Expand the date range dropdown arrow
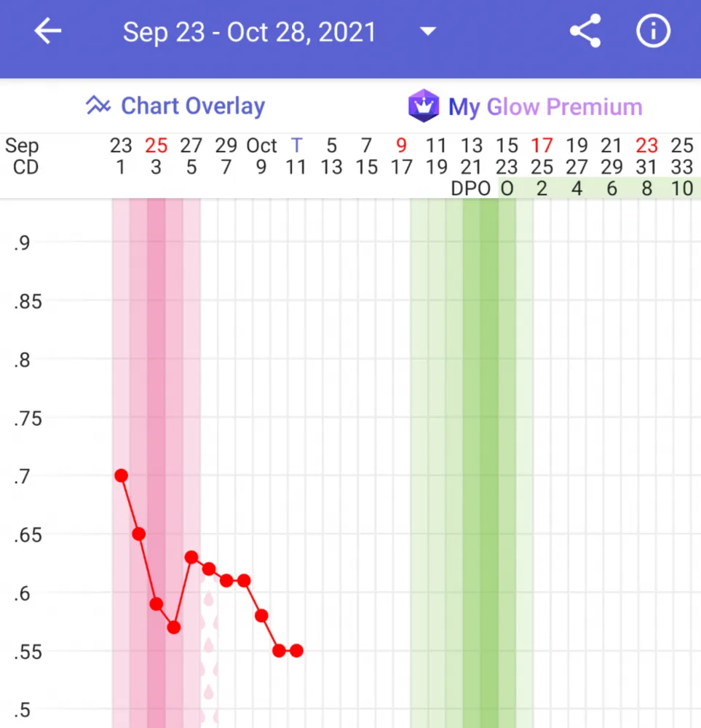This screenshot has height=728, width=701. [427, 31]
